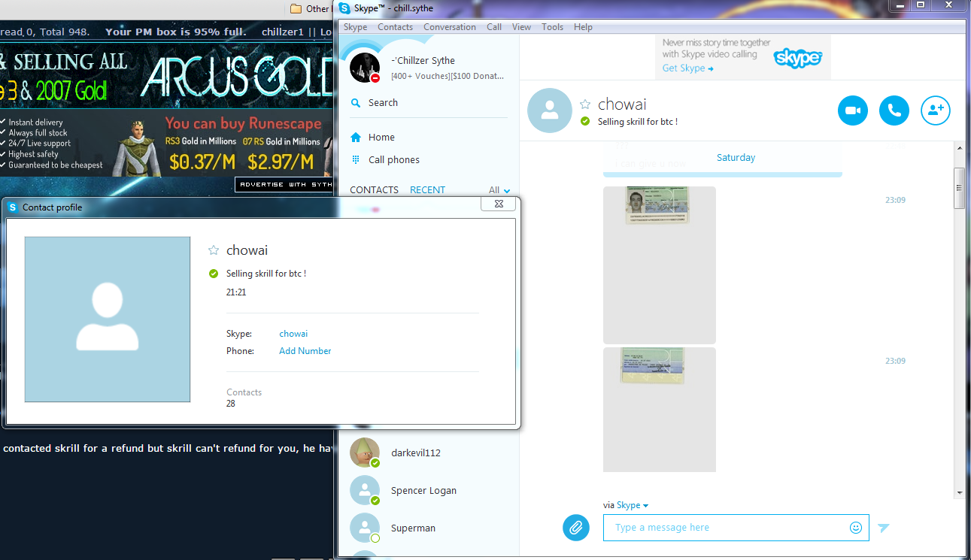Screen dimensions: 971x560
Task: Open the Call menu
Action: (494, 27)
